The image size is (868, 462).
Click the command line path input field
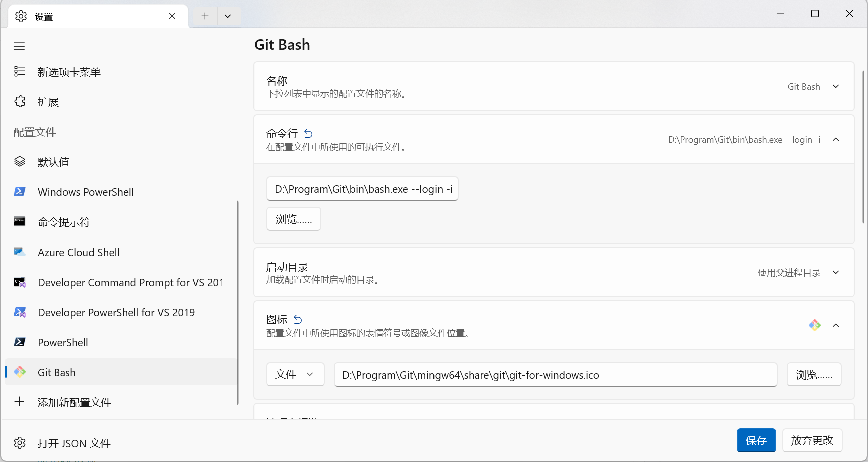click(362, 189)
